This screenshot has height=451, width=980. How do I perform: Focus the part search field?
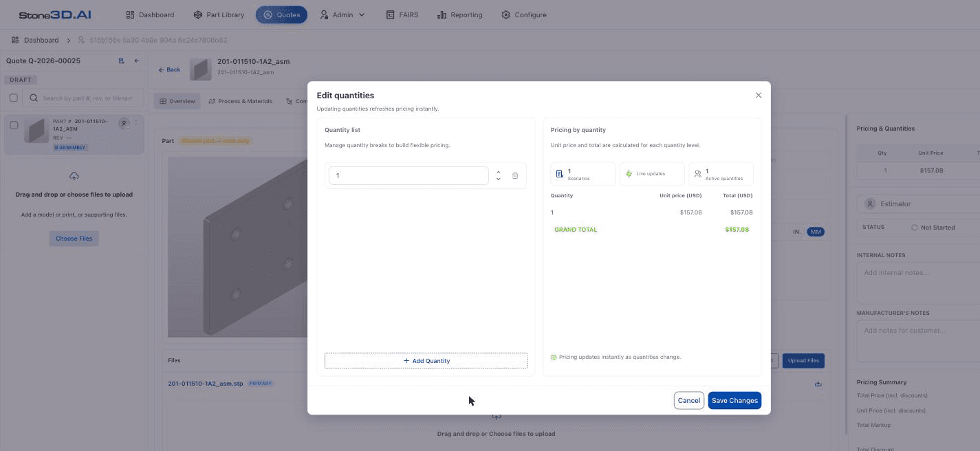(x=84, y=98)
